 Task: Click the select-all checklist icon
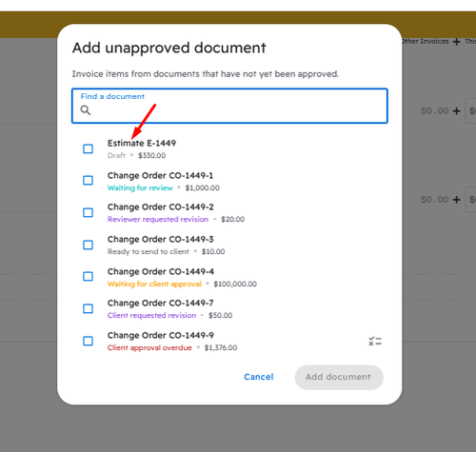click(x=375, y=342)
